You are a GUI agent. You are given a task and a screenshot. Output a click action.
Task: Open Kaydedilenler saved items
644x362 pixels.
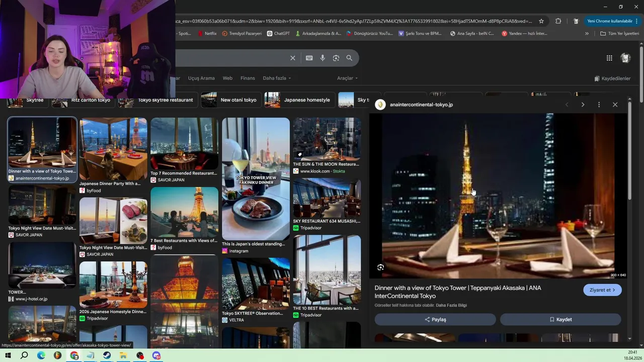pyautogui.click(x=612, y=78)
